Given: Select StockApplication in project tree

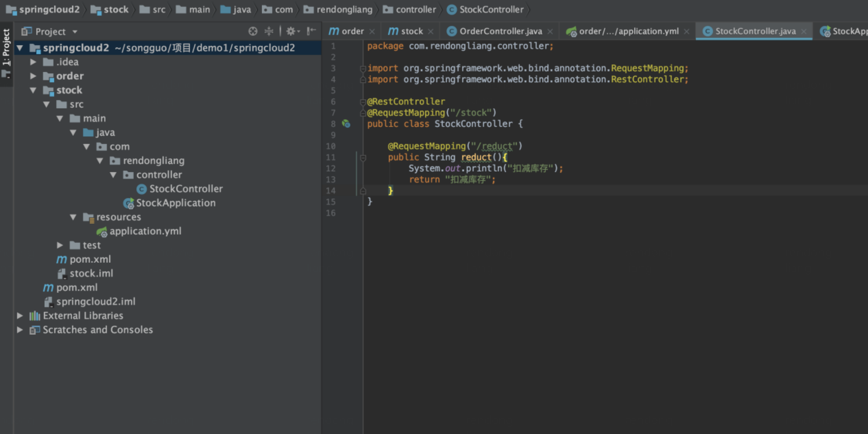Looking at the screenshot, I should (x=176, y=203).
